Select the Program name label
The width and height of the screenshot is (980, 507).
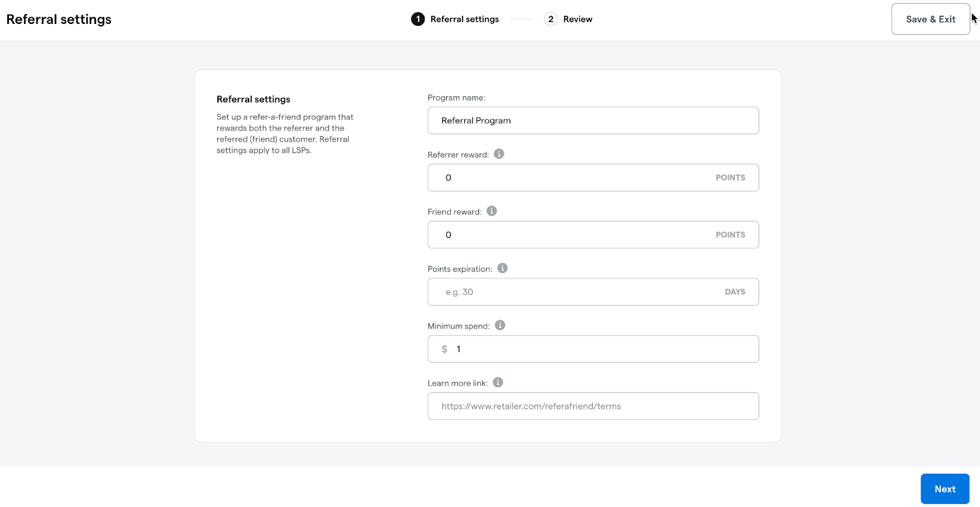point(456,97)
